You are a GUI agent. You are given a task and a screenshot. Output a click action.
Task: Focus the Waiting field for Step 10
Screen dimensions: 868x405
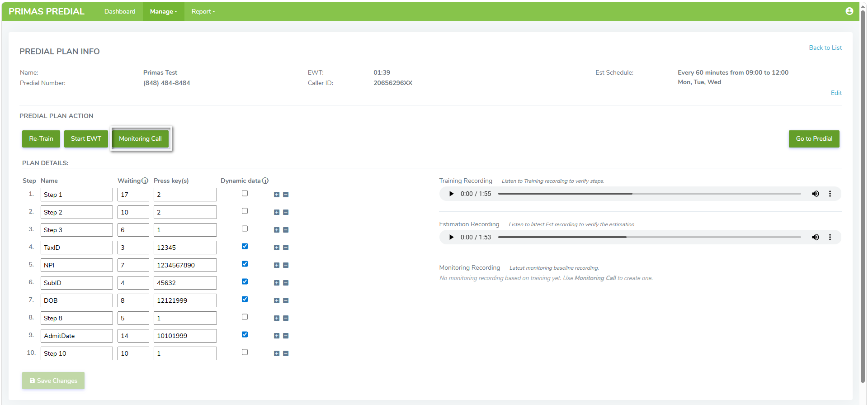pos(133,353)
